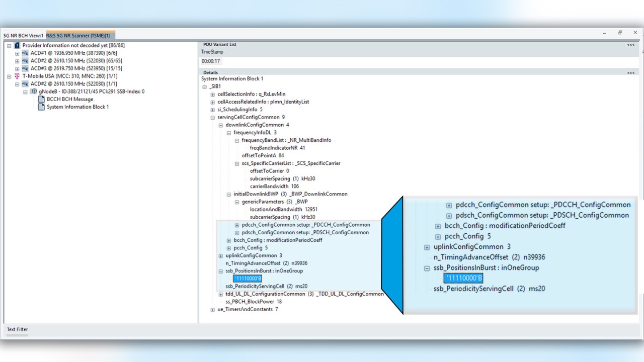
Task: Restore down the scanner window
Action: tap(620, 33)
